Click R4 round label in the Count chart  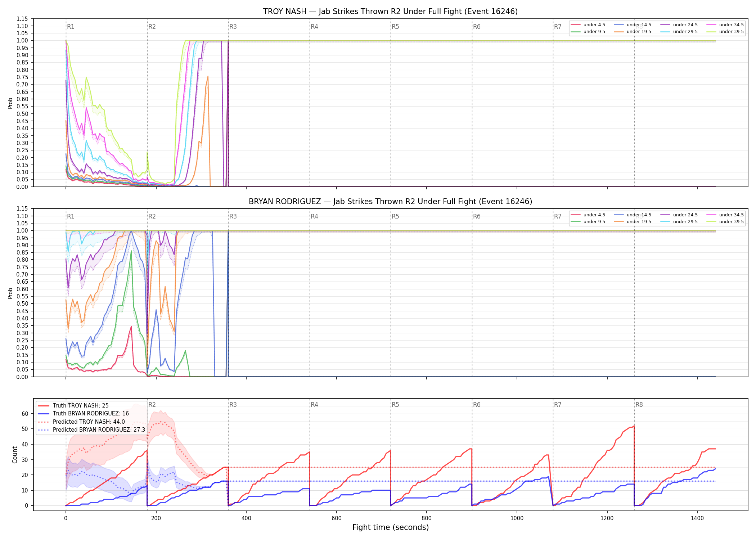pos(314,405)
